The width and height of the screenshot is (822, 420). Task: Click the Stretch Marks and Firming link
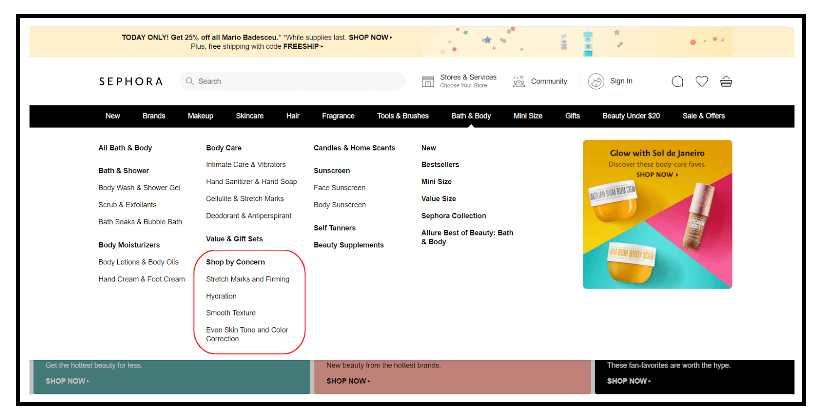(x=247, y=279)
